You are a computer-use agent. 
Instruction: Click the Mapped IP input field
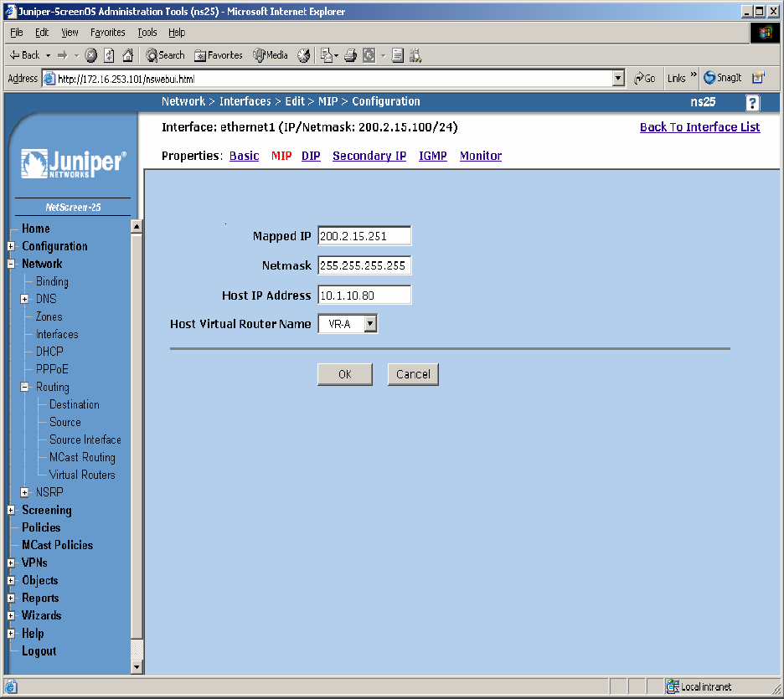tap(364, 236)
